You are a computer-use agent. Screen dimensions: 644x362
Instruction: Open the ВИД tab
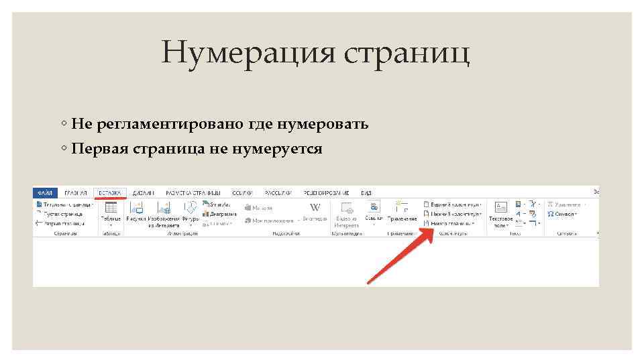coord(366,192)
